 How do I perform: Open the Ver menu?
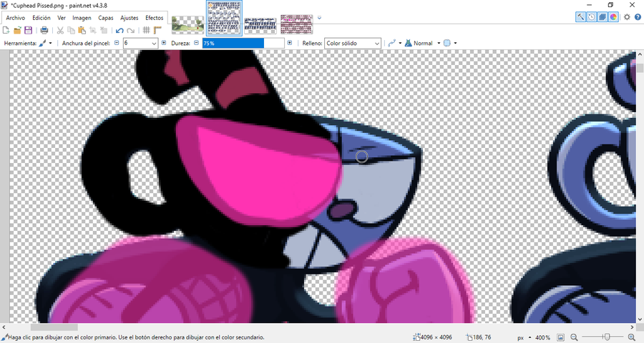point(62,18)
